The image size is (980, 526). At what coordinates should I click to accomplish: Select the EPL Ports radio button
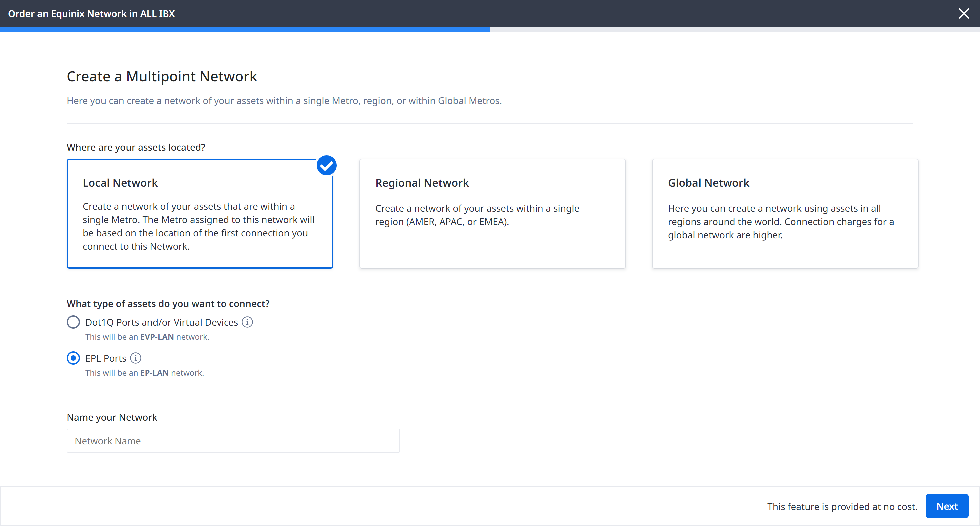pos(73,358)
